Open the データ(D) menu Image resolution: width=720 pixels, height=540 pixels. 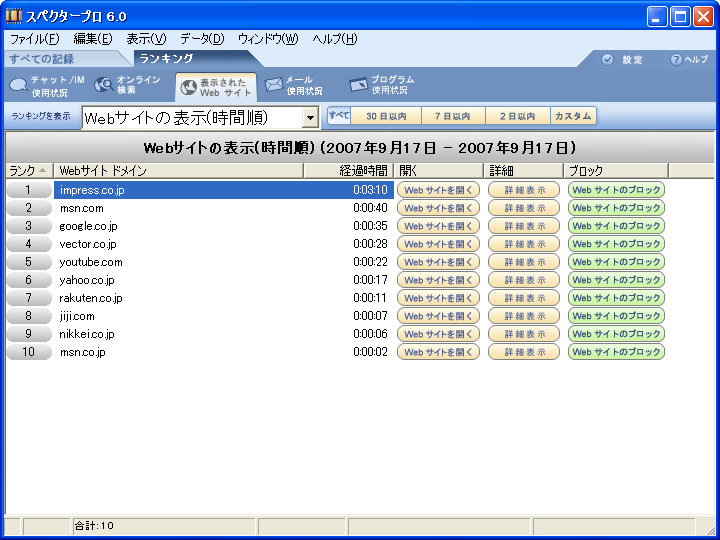[202, 39]
